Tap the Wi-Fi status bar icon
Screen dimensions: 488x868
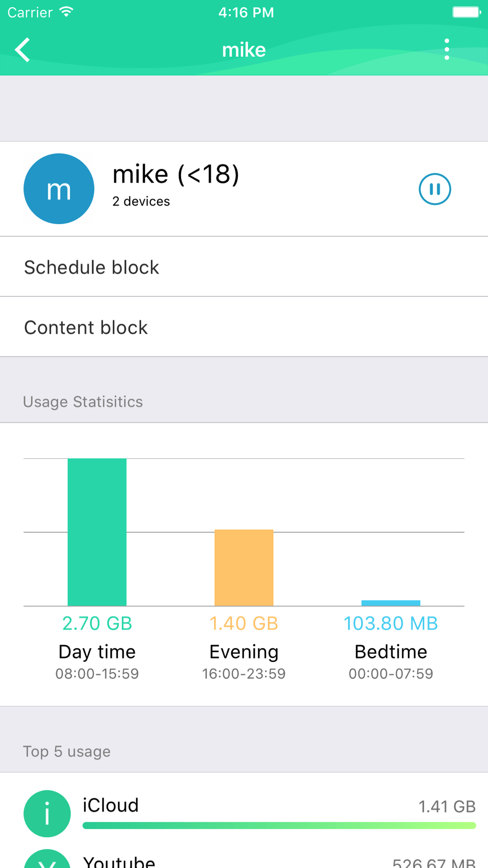point(66,12)
